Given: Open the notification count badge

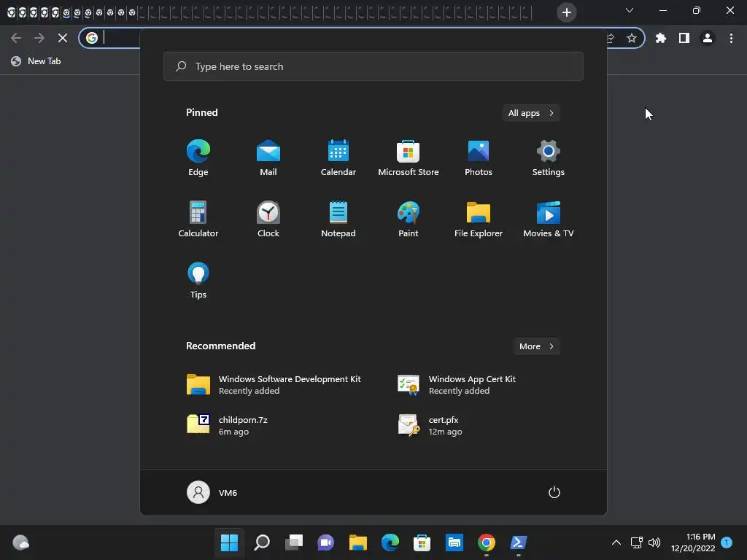Looking at the screenshot, I should tap(727, 542).
